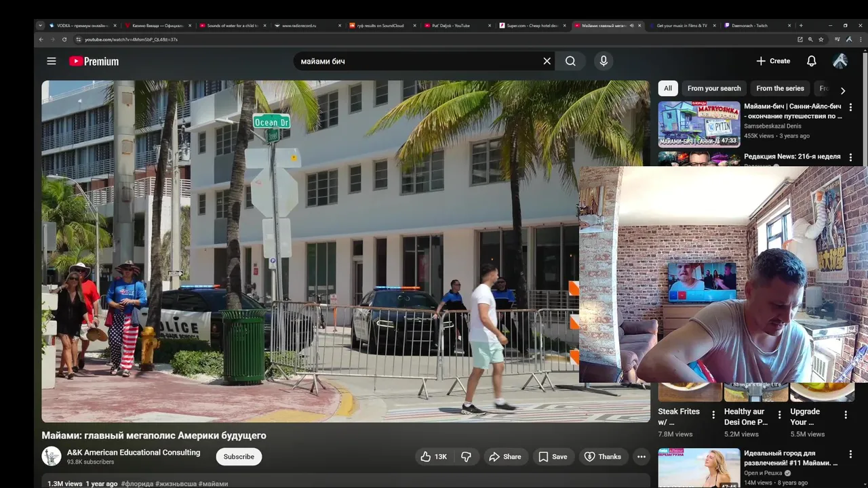This screenshot has height=488, width=868.
Task: Open more actions ellipsis under video
Action: click(x=641, y=457)
